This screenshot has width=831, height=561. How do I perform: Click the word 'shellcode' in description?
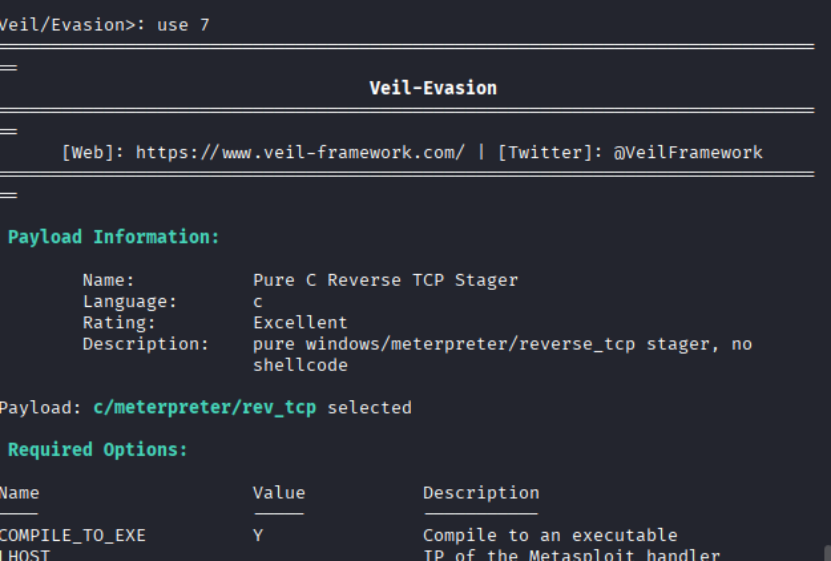pos(300,365)
